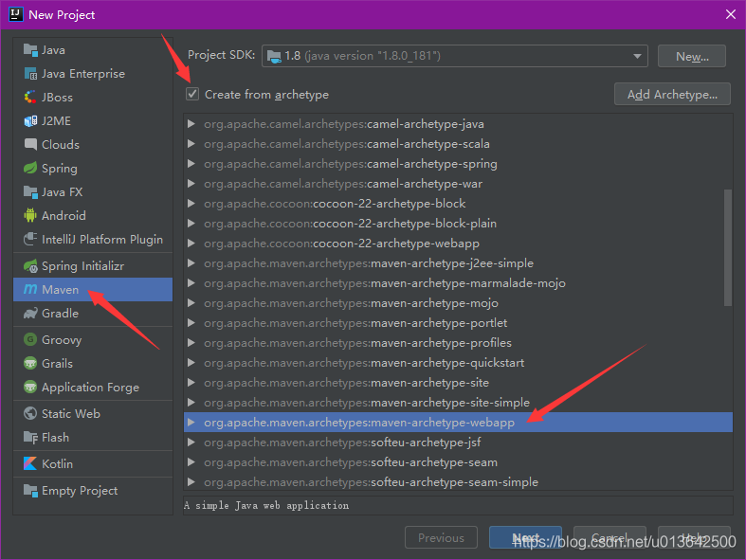Click the SDK folder icon in combo box

pyautogui.click(x=274, y=56)
